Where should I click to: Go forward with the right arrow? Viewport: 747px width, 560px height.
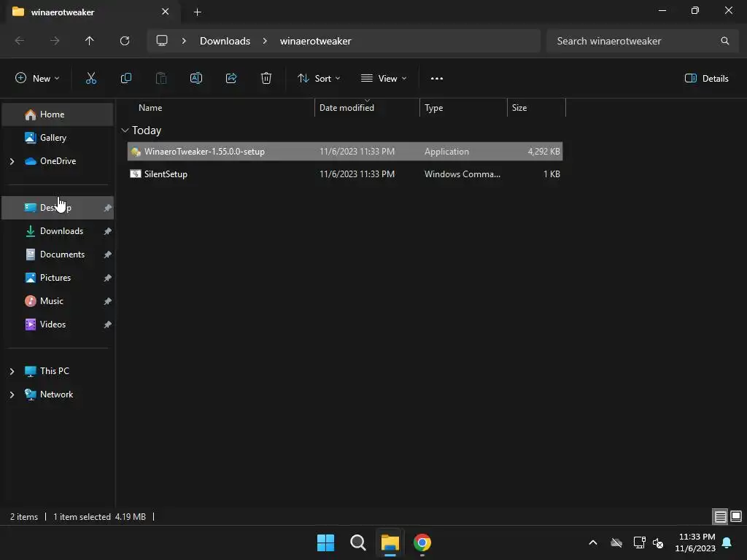(55, 41)
